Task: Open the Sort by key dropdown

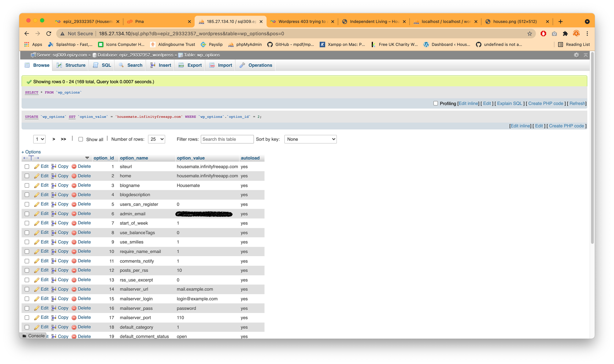Action: pos(310,139)
